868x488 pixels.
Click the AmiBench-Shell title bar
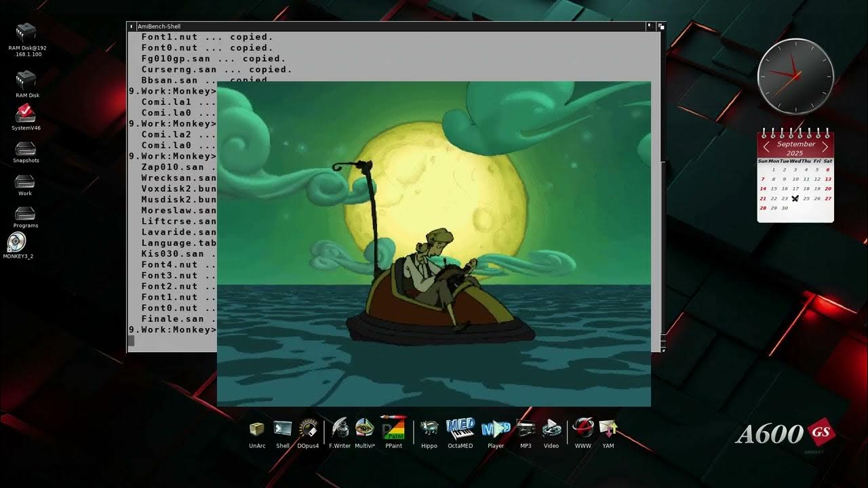390,26
